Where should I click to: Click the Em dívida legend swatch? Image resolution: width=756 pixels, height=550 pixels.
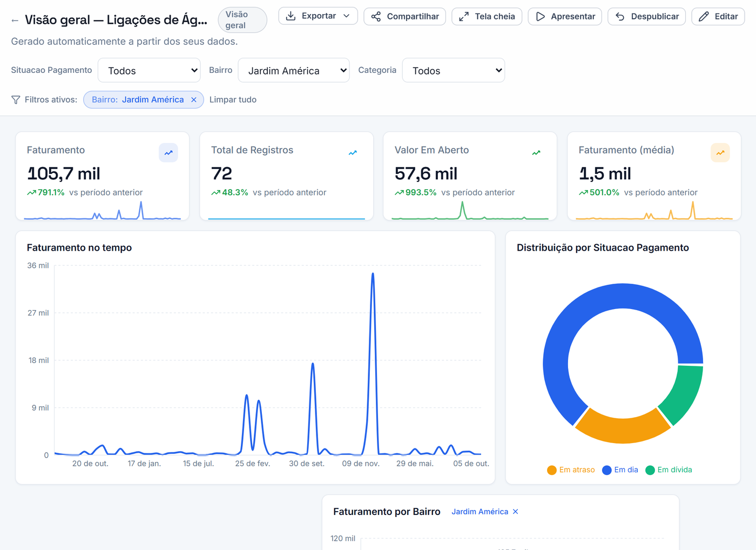(x=650, y=470)
